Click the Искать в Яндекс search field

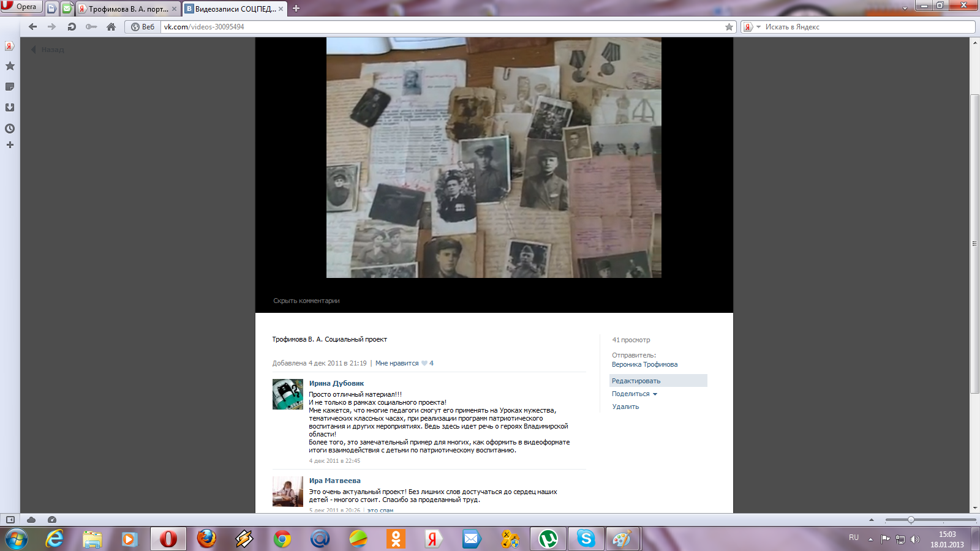pos(869,27)
